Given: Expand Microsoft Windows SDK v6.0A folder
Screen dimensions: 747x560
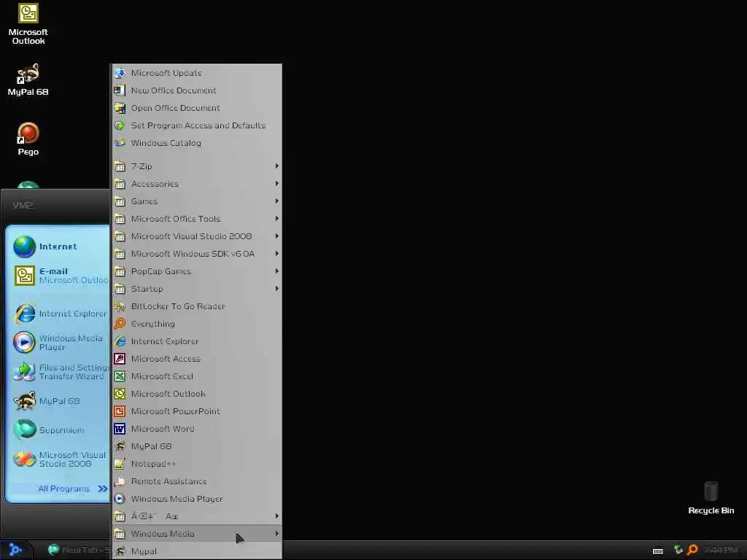Looking at the screenshot, I should [197, 254].
